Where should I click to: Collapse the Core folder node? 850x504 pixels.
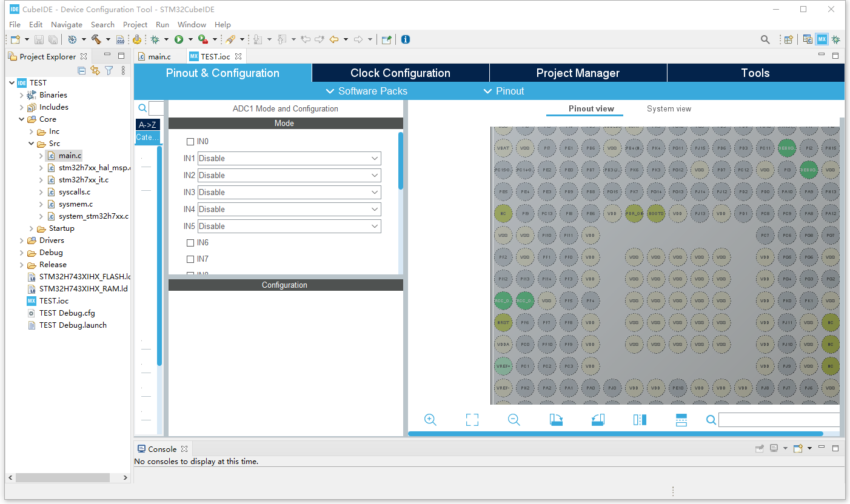coord(22,119)
